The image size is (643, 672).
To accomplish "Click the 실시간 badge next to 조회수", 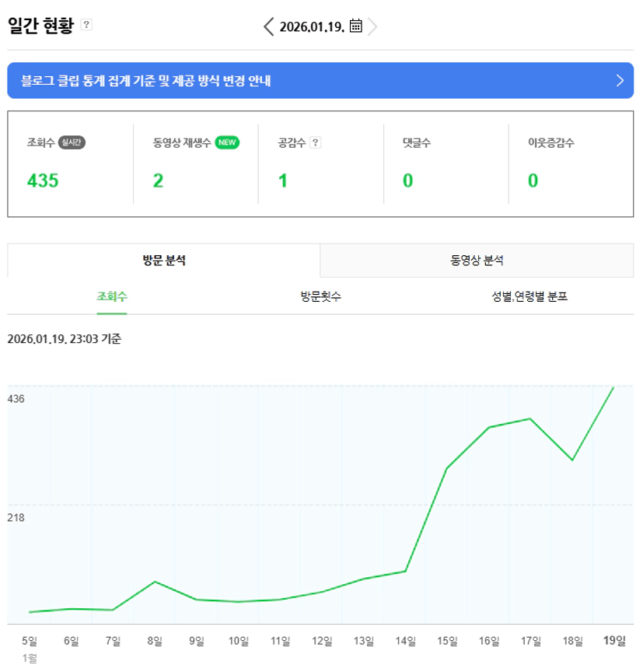I will pyautogui.click(x=72, y=142).
